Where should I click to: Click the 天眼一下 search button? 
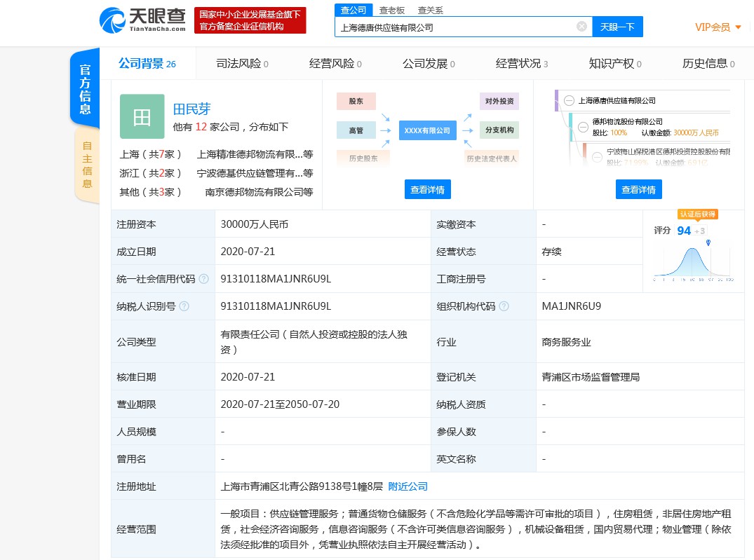pos(617,27)
